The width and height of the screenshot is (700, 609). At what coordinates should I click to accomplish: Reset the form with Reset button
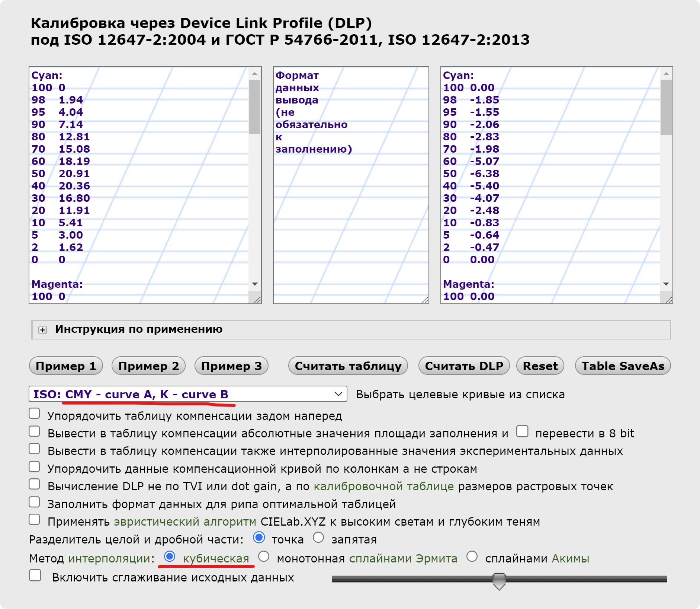(x=540, y=366)
